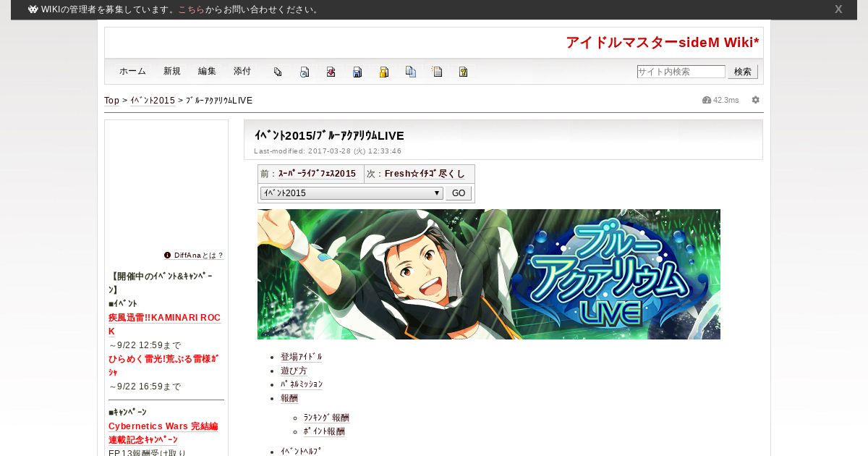
Task: Click the red down-arrow attach file icon
Action: (x=331, y=72)
